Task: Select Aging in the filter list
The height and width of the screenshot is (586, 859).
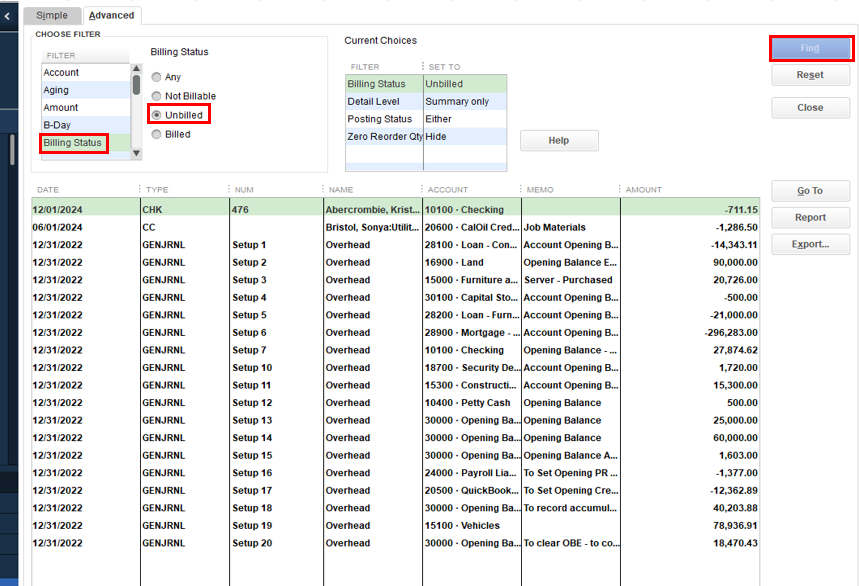Action: [x=56, y=90]
